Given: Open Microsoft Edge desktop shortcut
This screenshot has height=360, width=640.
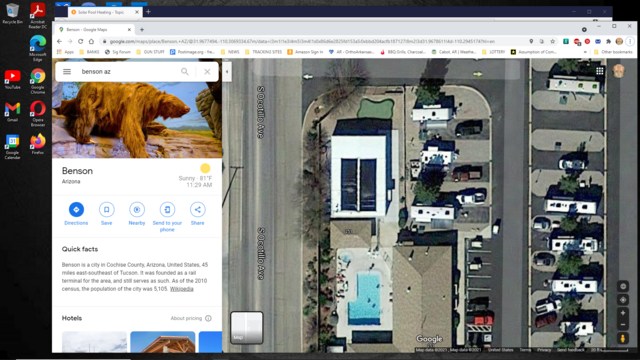Looking at the screenshot, I should click(x=38, y=48).
